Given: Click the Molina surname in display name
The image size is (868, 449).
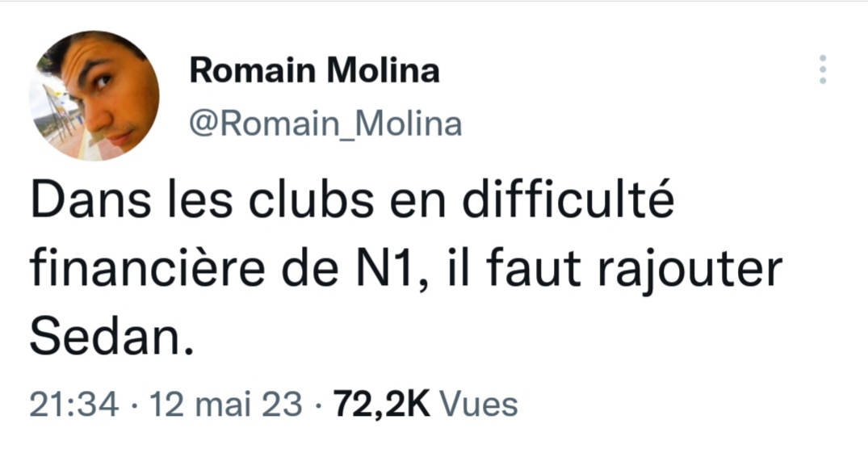Looking at the screenshot, I should [383, 71].
